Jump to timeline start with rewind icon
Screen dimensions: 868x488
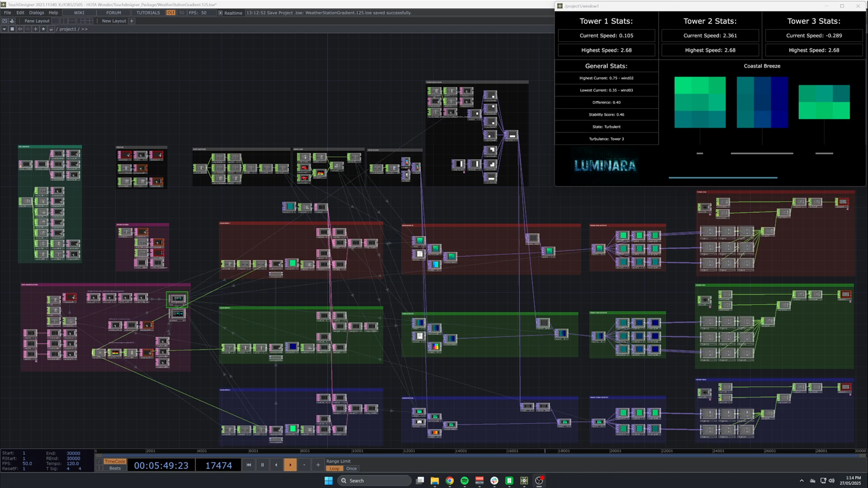[249, 465]
